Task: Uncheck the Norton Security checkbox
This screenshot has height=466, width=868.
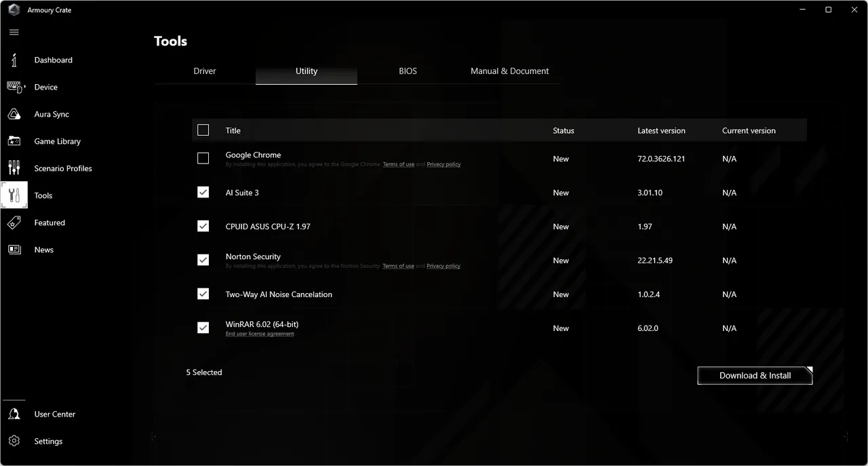Action: click(x=203, y=260)
